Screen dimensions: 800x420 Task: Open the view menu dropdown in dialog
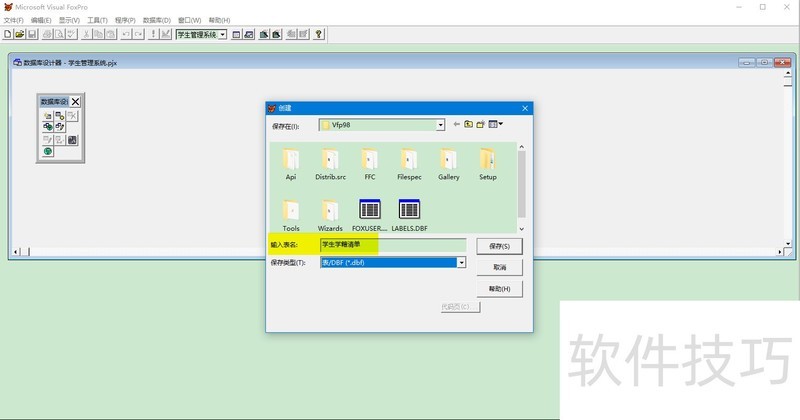click(495, 125)
